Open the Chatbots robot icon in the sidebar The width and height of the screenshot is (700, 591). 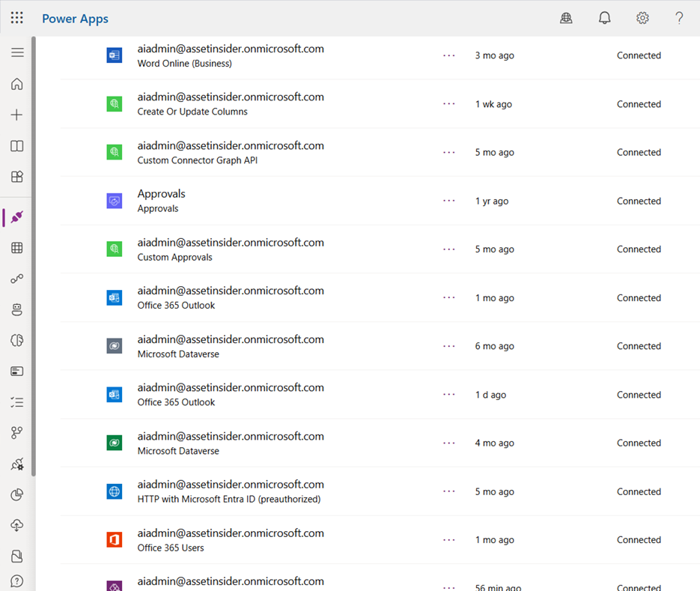(17, 309)
